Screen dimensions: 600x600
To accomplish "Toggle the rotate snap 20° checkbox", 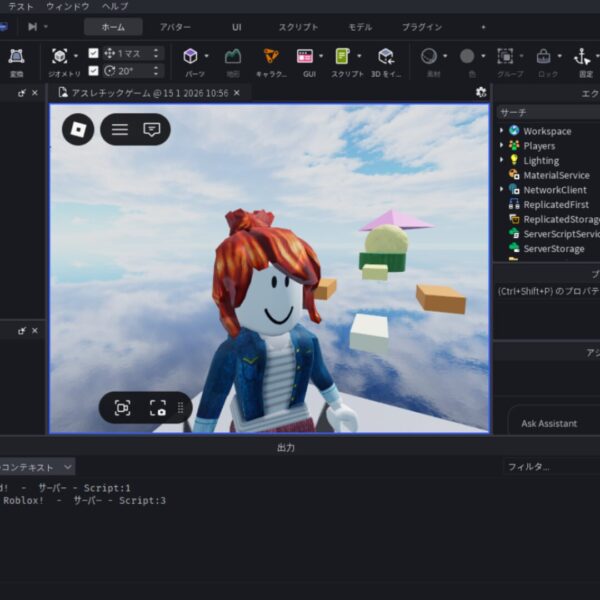I will pyautogui.click(x=93, y=71).
